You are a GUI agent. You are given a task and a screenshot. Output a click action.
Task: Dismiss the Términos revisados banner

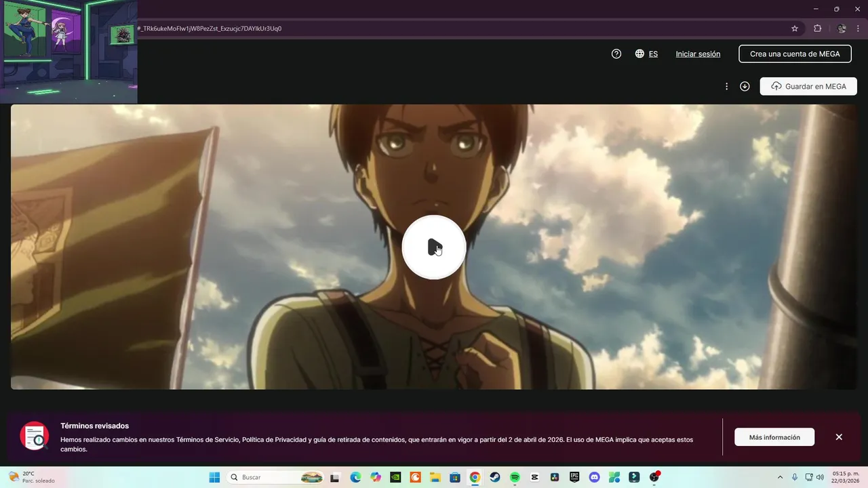click(839, 437)
